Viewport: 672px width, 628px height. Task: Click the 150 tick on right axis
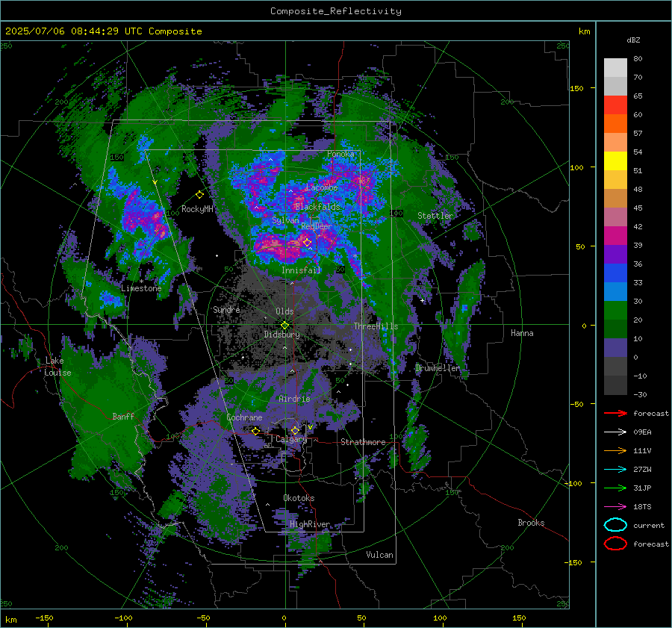click(x=576, y=88)
